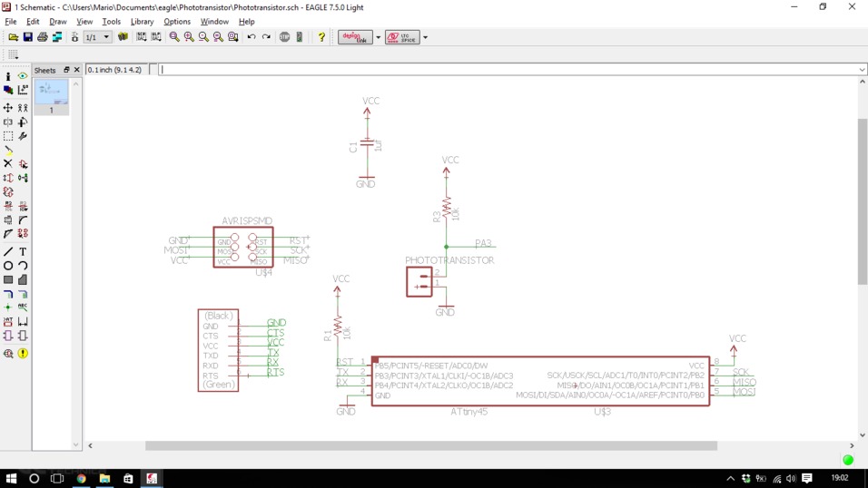Print the schematic using the printer icon
868x488 pixels.
point(42,37)
